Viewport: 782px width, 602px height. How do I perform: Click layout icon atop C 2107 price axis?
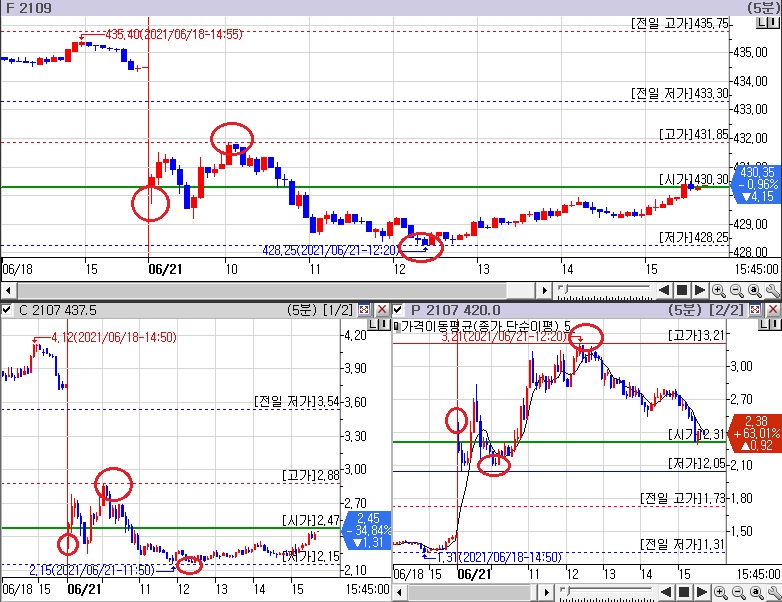(379, 325)
